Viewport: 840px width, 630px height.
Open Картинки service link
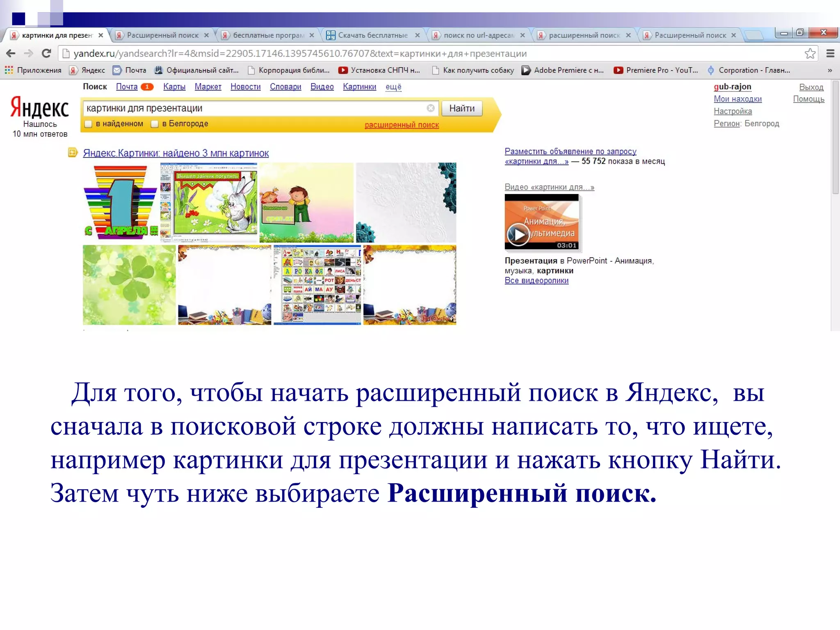359,87
